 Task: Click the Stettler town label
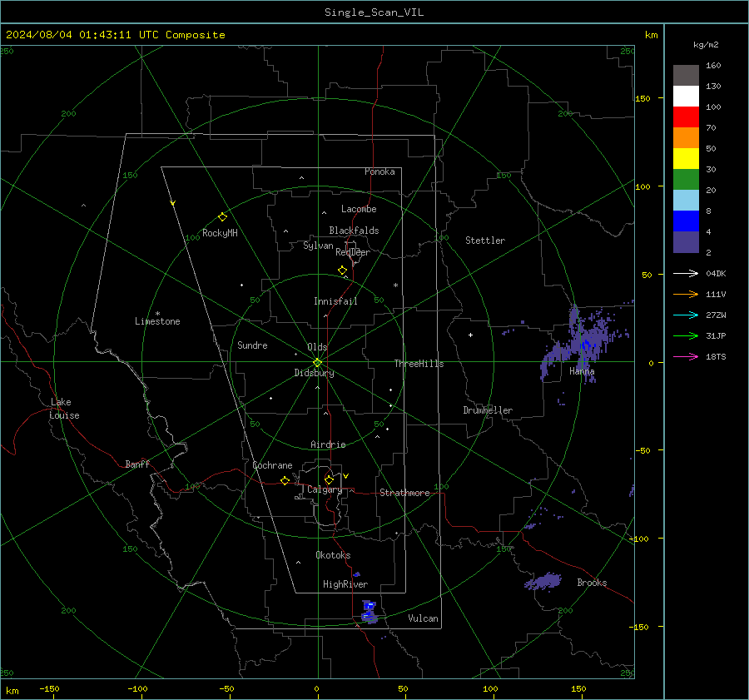(x=485, y=241)
